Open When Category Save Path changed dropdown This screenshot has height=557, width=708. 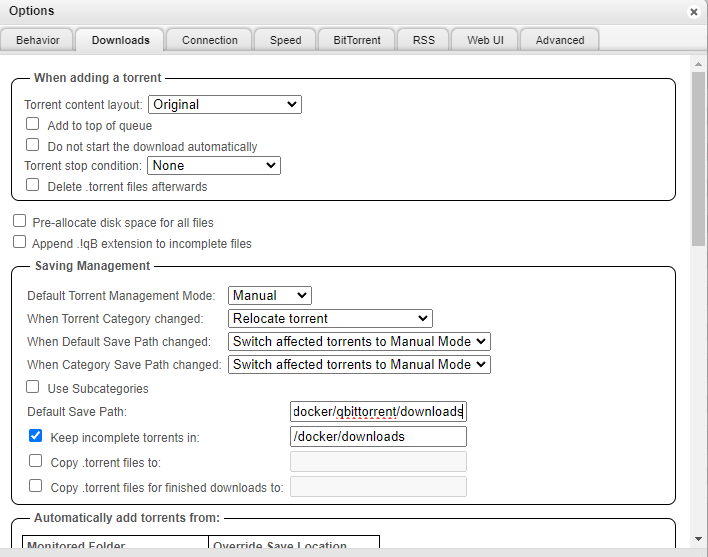[x=359, y=364]
